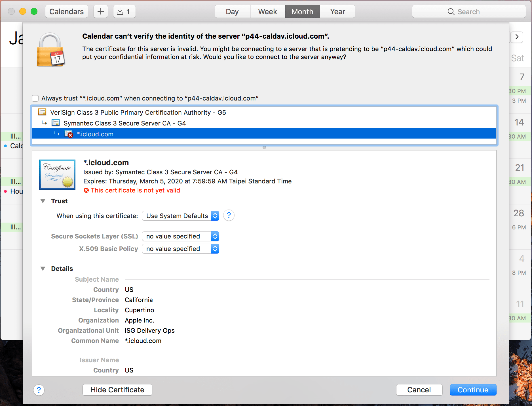Click the plus icon to create an event
This screenshot has height=406, width=532.
100,11
